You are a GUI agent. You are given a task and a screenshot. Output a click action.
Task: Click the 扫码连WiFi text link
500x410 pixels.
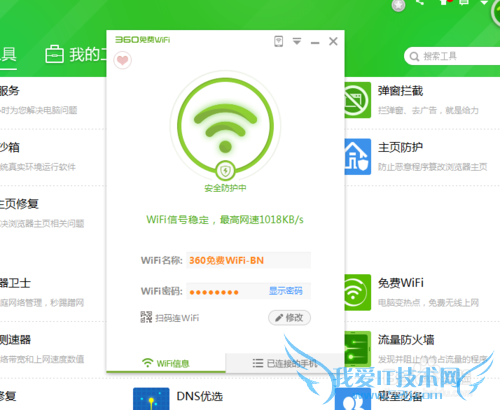click(177, 318)
